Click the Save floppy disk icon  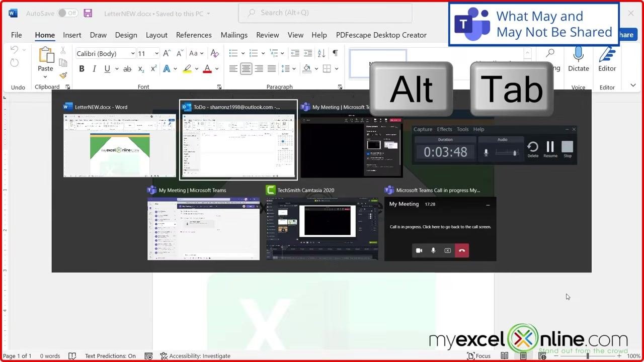pos(88,13)
